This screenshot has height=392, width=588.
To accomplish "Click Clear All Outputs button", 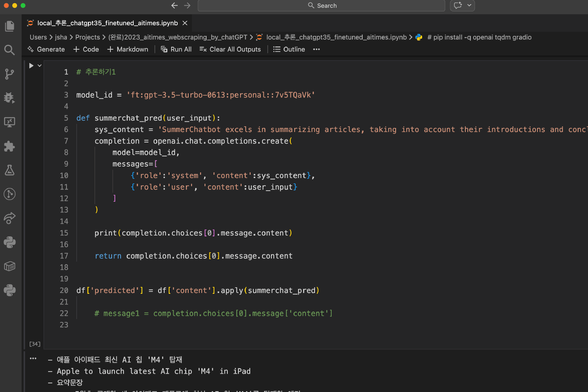I will [230, 49].
